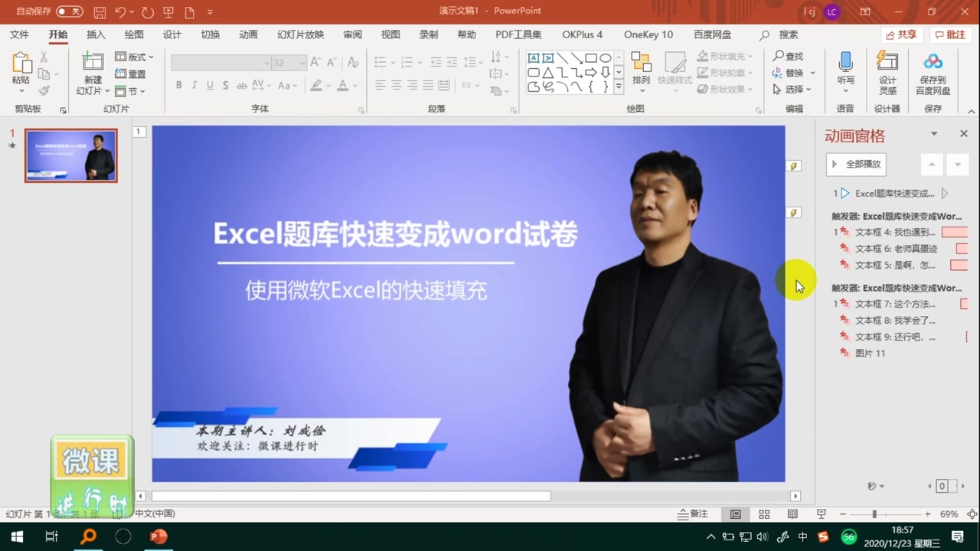Open the font name combo box
The width and height of the screenshot is (980, 551).
[x=221, y=63]
